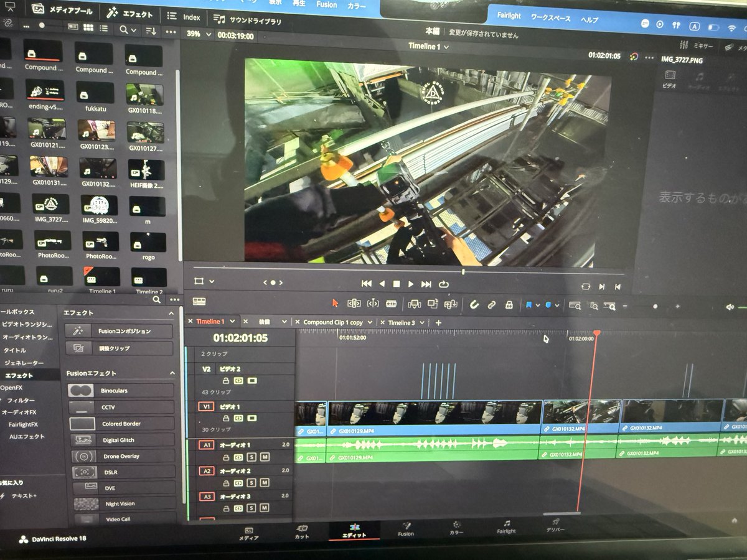Toggle the Position Lock icon
Image resolution: width=747 pixels, height=560 pixels.
pyautogui.click(x=509, y=304)
